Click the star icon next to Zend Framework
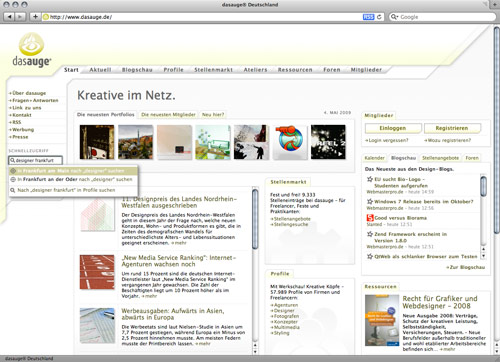The image size is (500, 362). [370, 234]
